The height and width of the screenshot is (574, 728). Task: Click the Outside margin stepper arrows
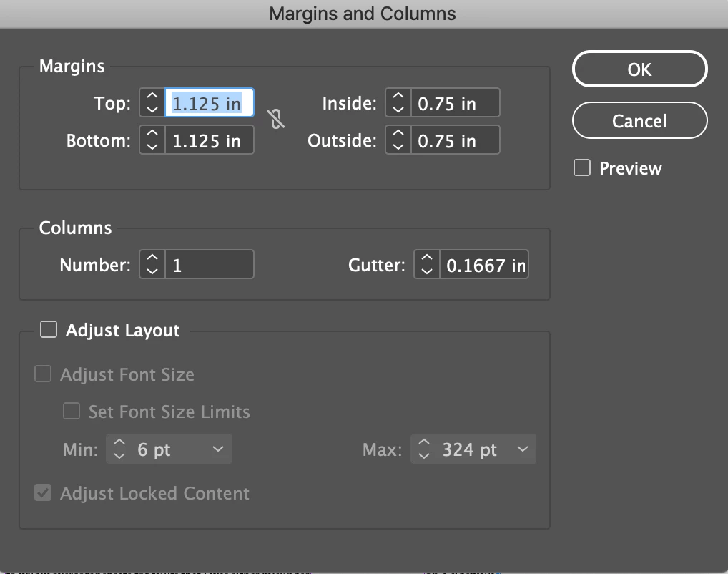click(x=398, y=140)
